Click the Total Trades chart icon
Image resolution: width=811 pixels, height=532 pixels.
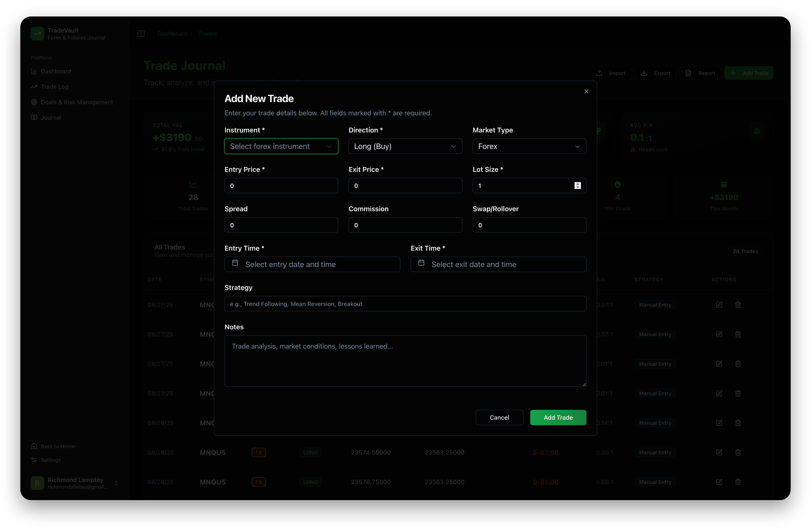pyautogui.click(x=193, y=184)
